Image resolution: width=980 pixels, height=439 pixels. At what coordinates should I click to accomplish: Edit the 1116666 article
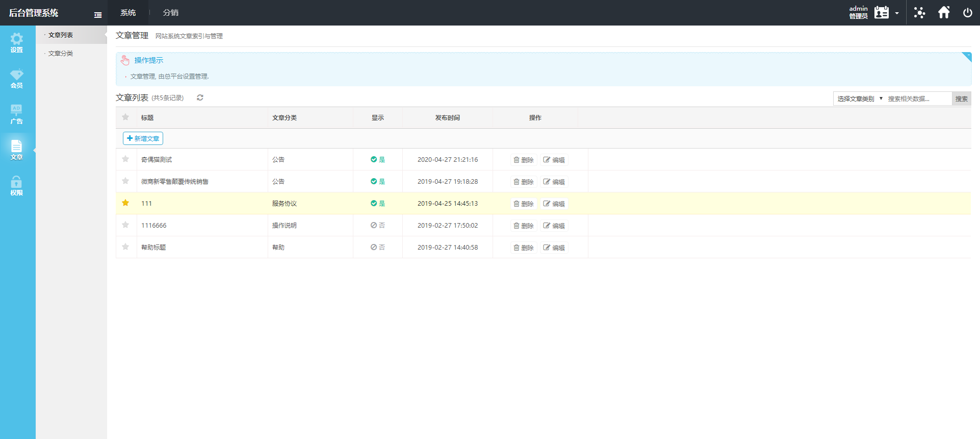click(x=554, y=226)
